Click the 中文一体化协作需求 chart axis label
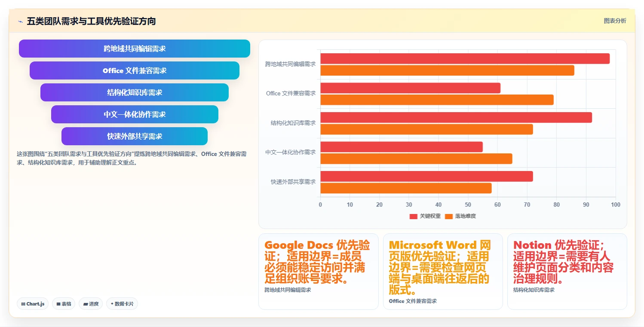The image size is (644, 327). [290, 152]
